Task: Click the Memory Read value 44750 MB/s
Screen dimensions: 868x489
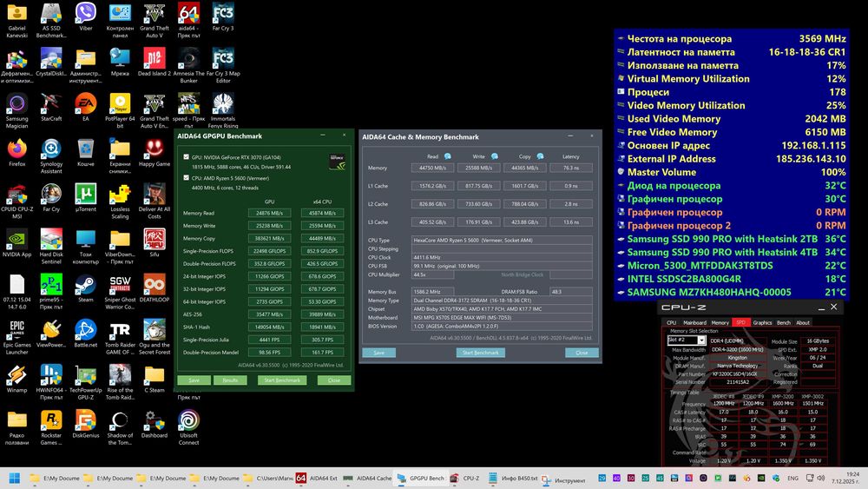Action: coord(432,168)
